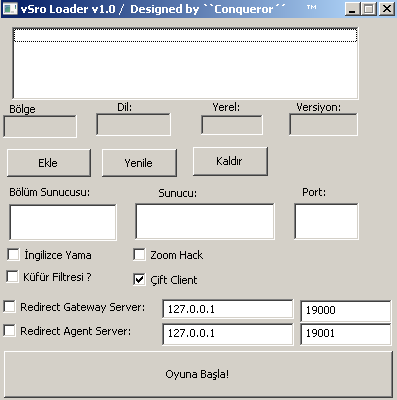Click the vSro Loader title bar icon
This screenshot has height=400, width=397.
(10, 9)
